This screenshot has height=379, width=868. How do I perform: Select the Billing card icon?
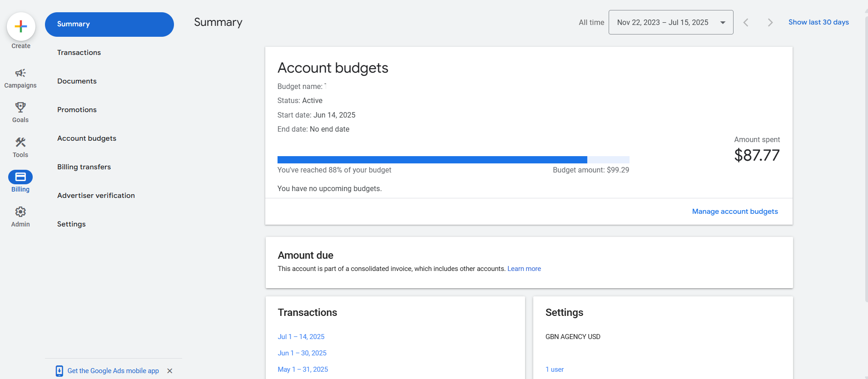pyautogui.click(x=20, y=177)
